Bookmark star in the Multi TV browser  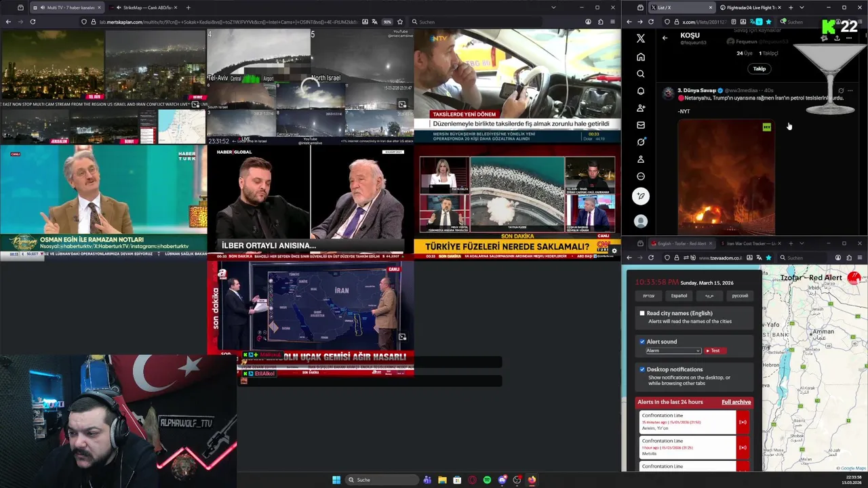pos(399,22)
